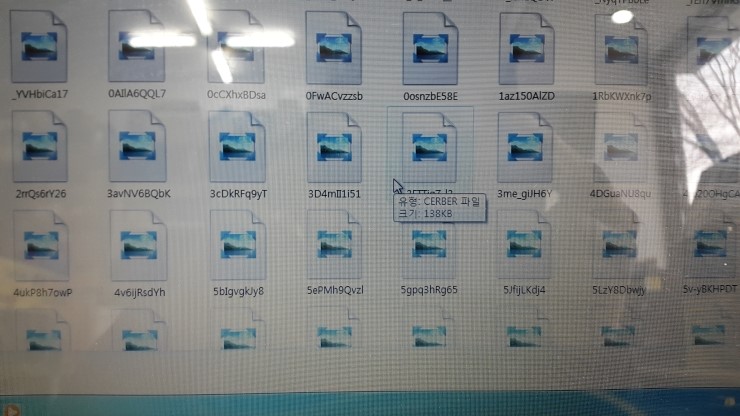Click the file name starting with 3D4m
The width and height of the screenshot is (740, 416).
pos(334,194)
